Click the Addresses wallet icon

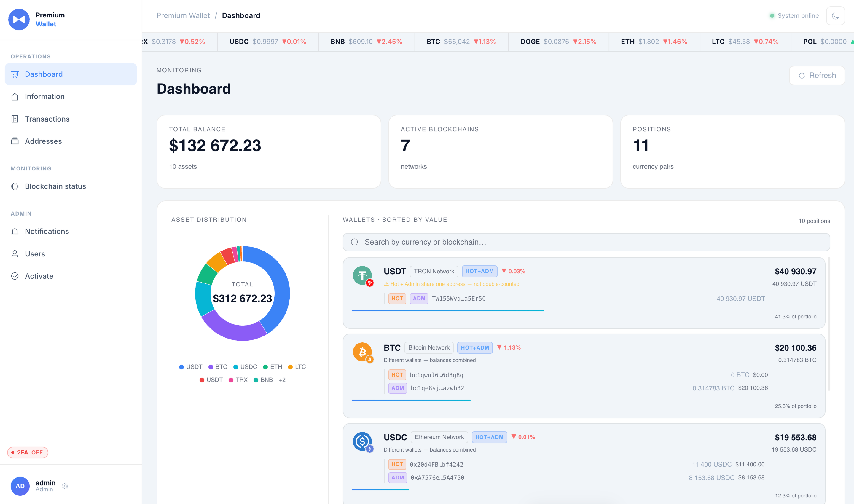15,141
